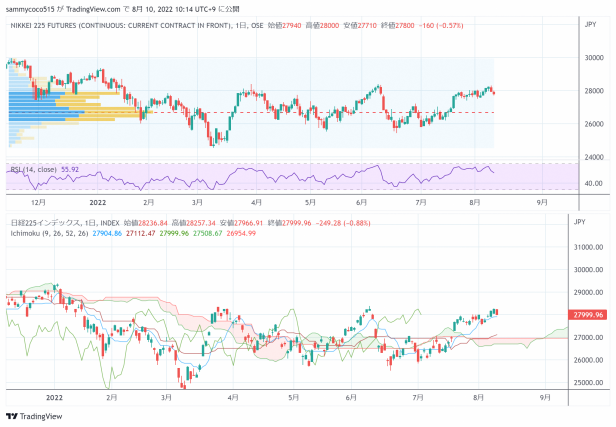Click futures open value 始値27940
The image size is (616, 427).
pos(284,26)
